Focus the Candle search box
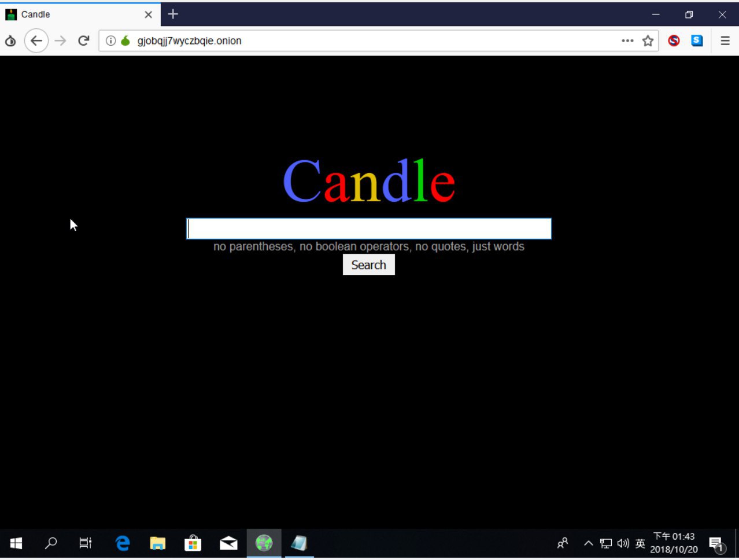 pos(369,229)
